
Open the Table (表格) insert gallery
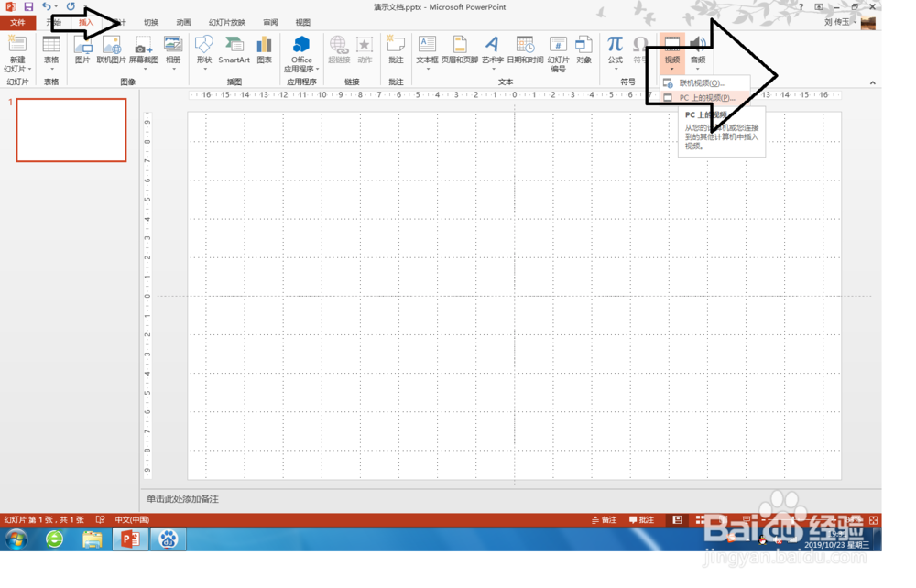point(51,52)
